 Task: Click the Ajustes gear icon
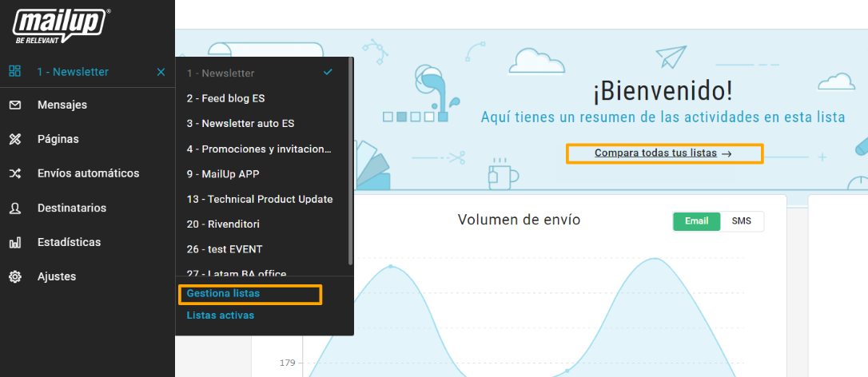pyautogui.click(x=14, y=276)
